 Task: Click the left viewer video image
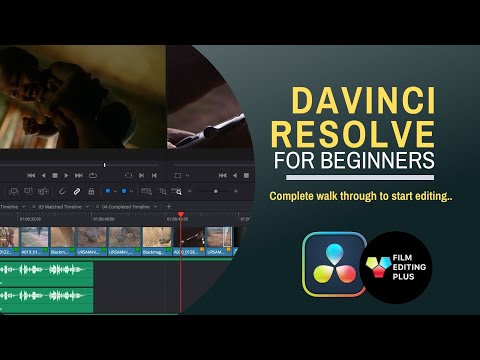83,97
